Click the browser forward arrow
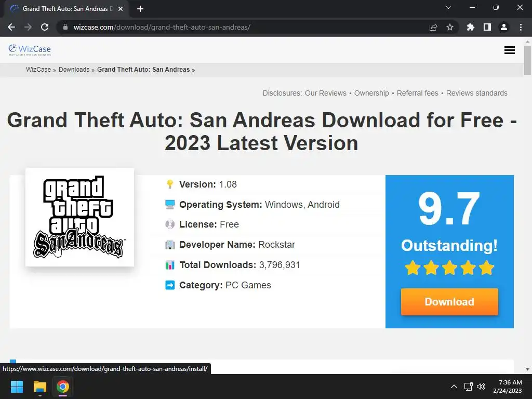 (28, 27)
